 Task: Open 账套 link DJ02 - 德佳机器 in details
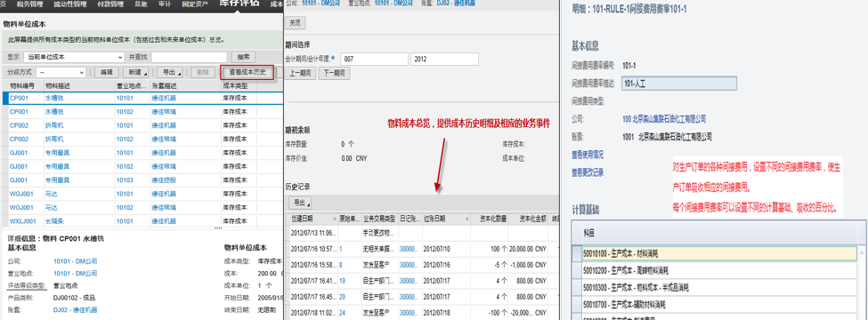[76, 310]
